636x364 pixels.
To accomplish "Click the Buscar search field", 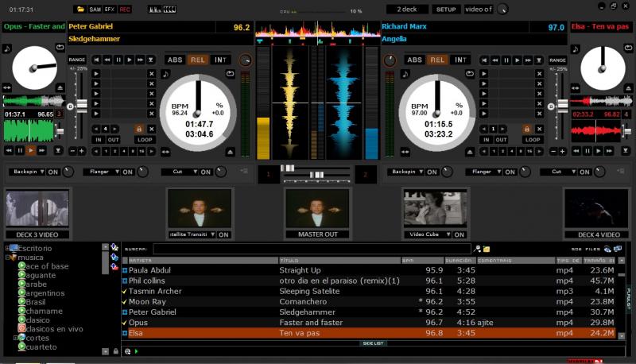I will (312, 249).
